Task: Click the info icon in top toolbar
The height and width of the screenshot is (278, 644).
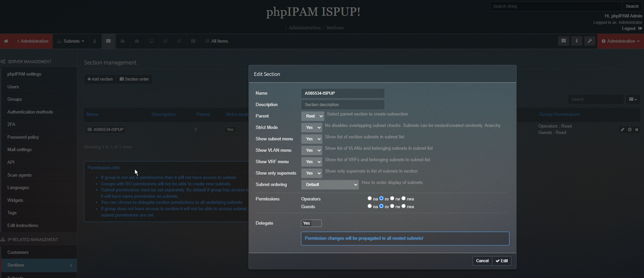Action: pos(576,41)
